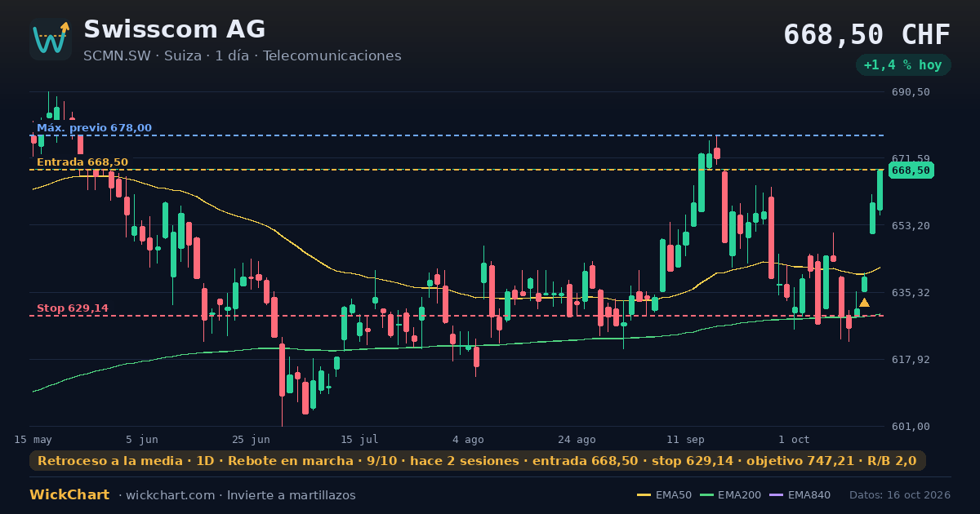Image resolution: width=980 pixels, height=514 pixels.
Task: Click the Máx. previo 678,00 label
Action: (94, 128)
